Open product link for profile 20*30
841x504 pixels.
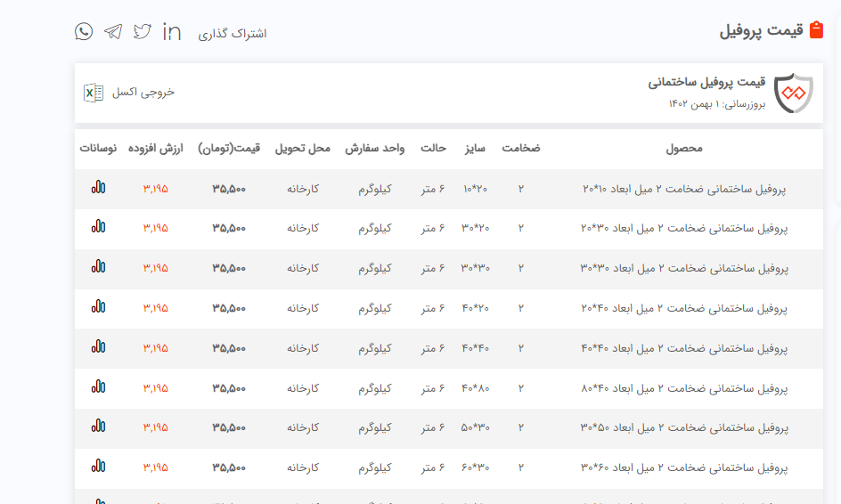(x=684, y=228)
